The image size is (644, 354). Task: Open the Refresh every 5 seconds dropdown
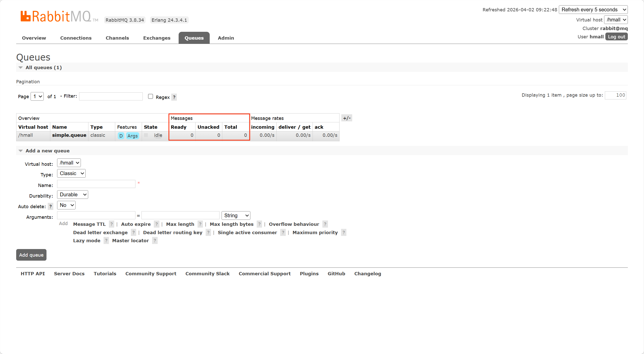(x=593, y=10)
